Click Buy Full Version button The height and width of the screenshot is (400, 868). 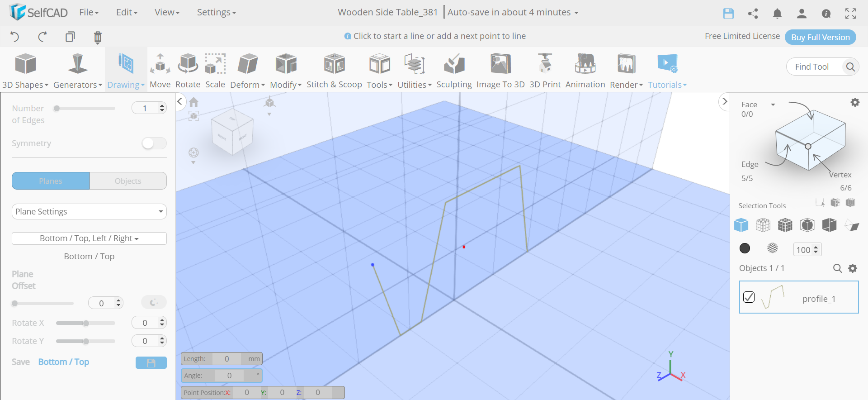(820, 37)
